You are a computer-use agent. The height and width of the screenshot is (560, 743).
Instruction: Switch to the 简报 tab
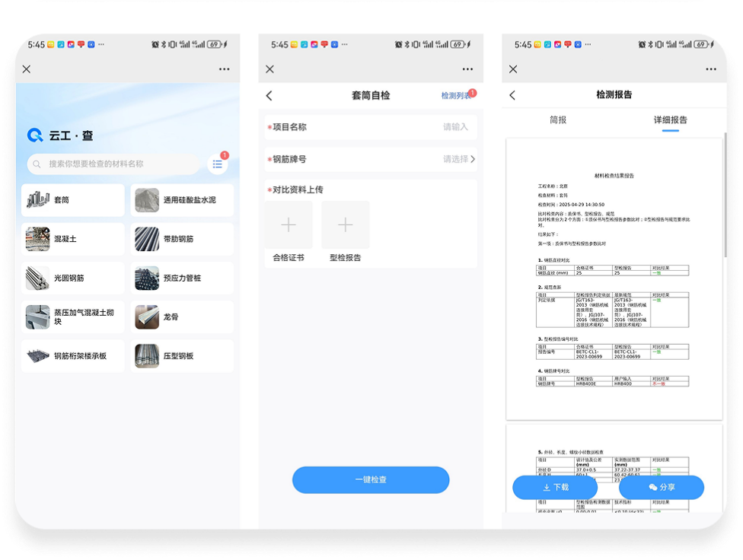point(558,120)
